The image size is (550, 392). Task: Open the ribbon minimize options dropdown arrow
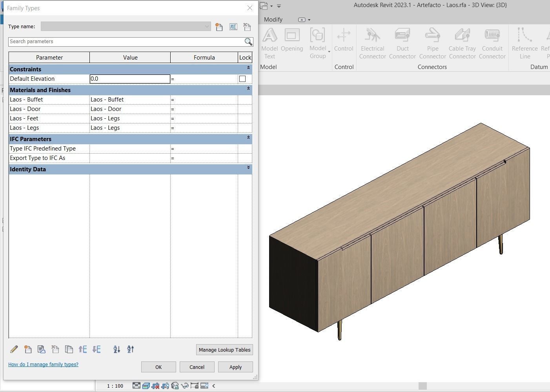click(x=309, y=20)
